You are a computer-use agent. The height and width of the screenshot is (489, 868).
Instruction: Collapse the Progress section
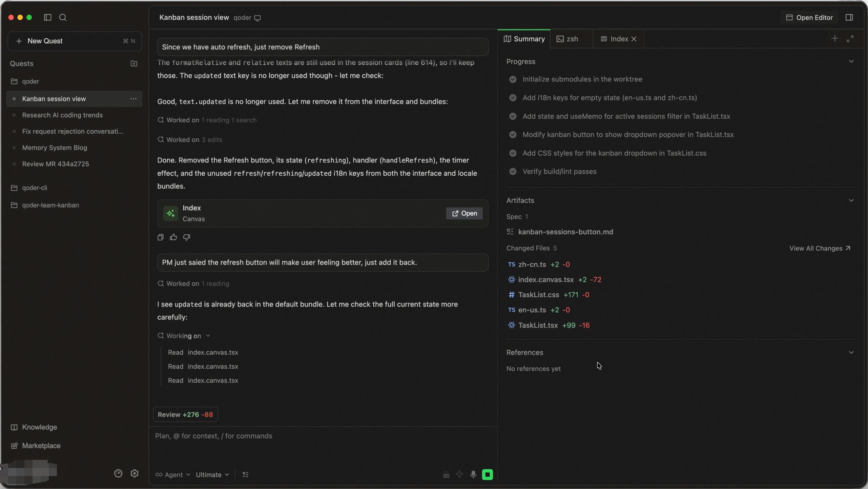(x=851, y=61)
